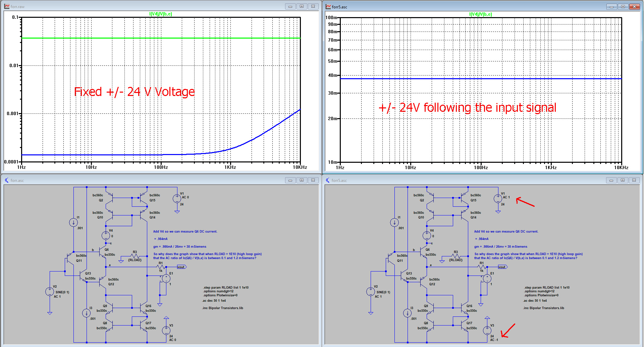The width and height of the screenshot is (644, 347).
Task: Select source V4 in forr.asc schematic
Action: [x=106, y=235]
